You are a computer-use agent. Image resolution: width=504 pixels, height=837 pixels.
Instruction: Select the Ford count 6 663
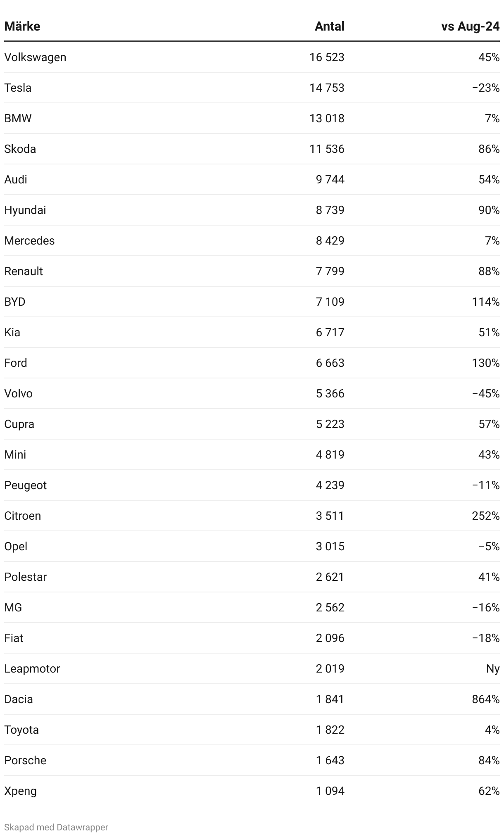coord(330,363)
